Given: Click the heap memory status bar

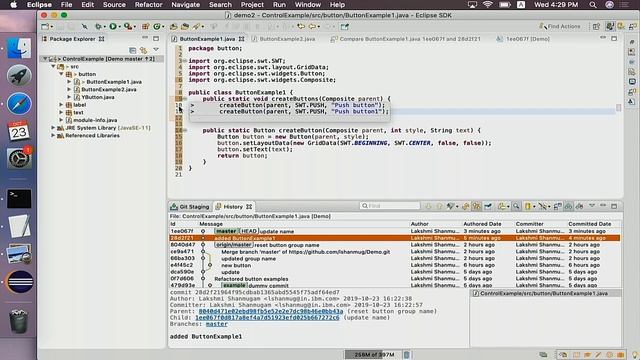Looking at the screenshot, I should [x=374, y=354].
